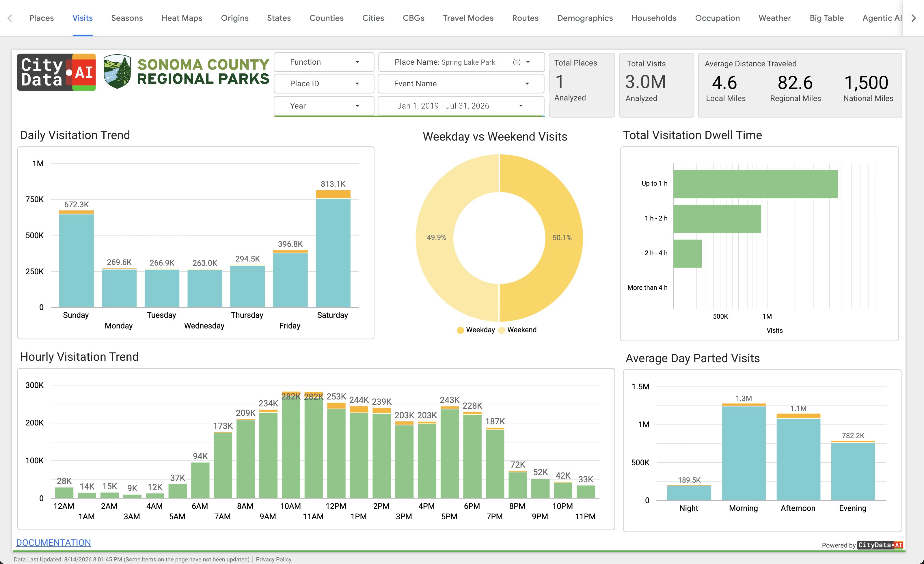The image size is (924, 564).
Task: Open the Occupation tab
Action: click(718, 18)
